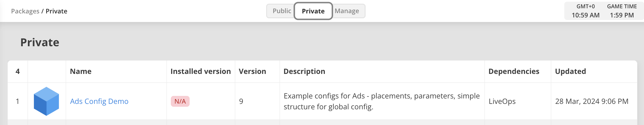Click the Description column header
Screen dimensions: 644x125
[304, 71]
